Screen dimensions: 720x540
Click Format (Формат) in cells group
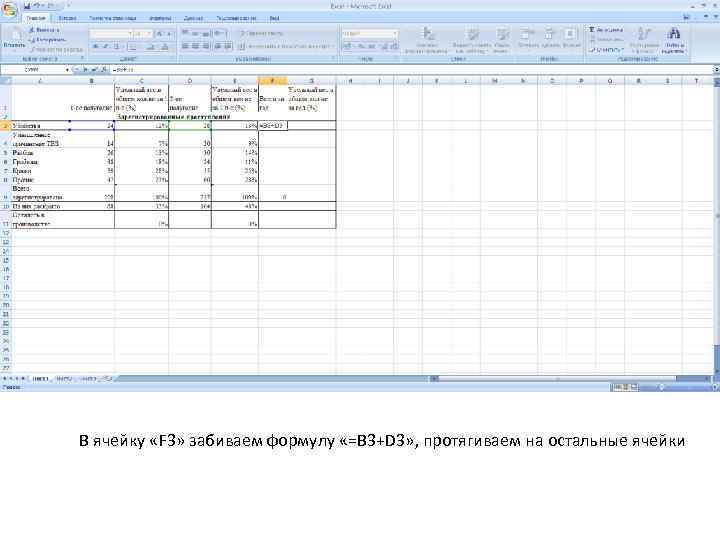pyautogui.click(x=571, y=39)
